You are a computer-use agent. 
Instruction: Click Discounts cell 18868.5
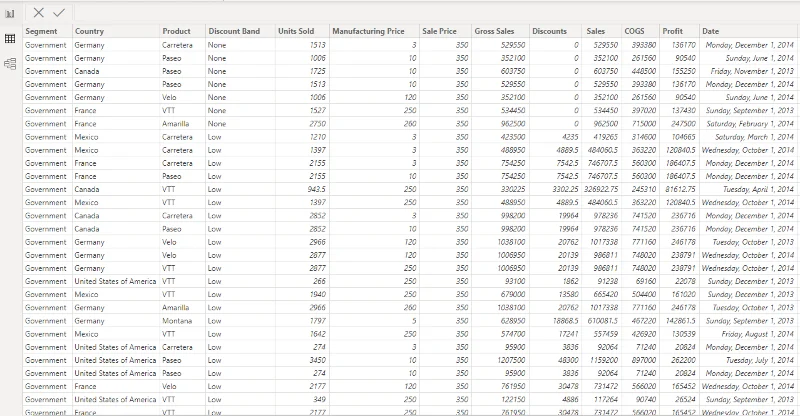click(x=565, y=321)
